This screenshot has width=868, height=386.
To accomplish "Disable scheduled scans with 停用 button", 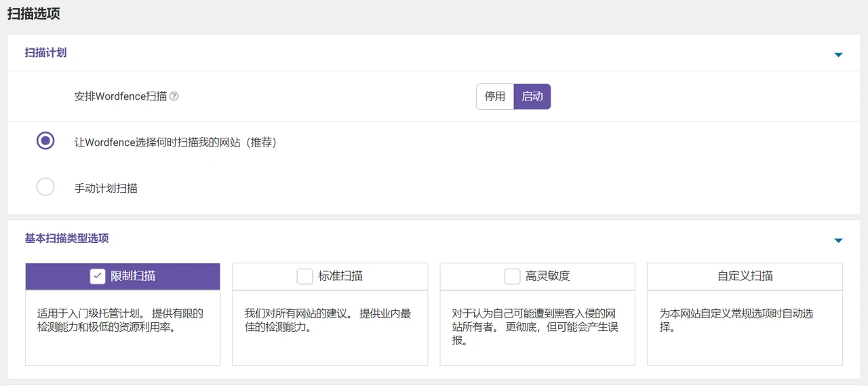I will (495, 96).
